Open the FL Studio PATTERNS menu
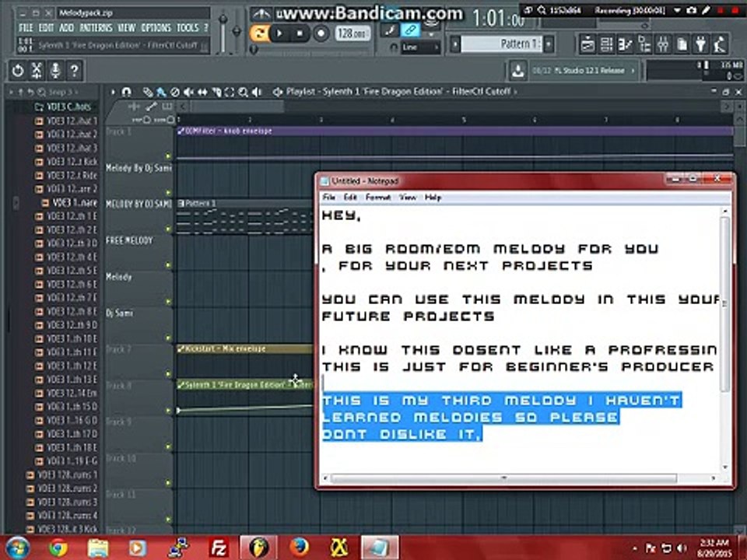 pyautogui.click(x=96, y=28)
